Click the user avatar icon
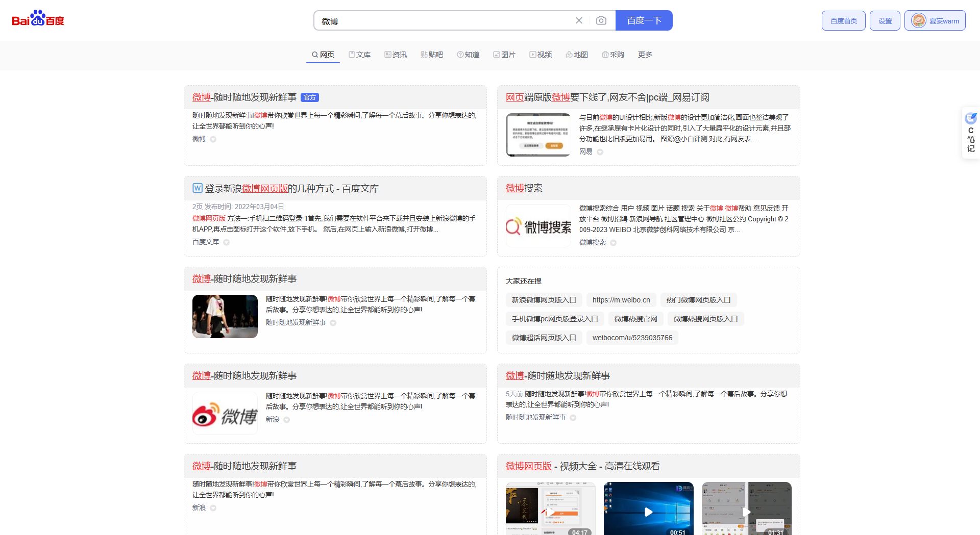 (918, 21)
